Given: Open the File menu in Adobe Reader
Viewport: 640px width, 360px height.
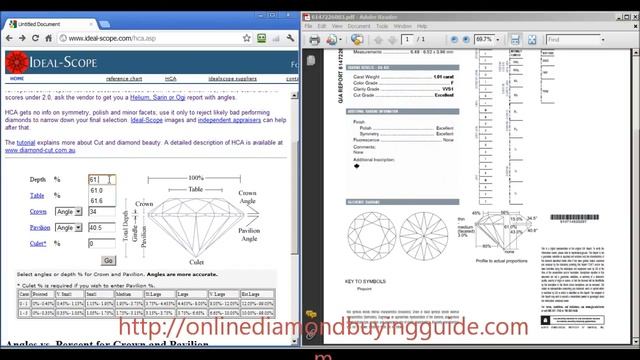Looking at the screenshot, I should [308, 26].
